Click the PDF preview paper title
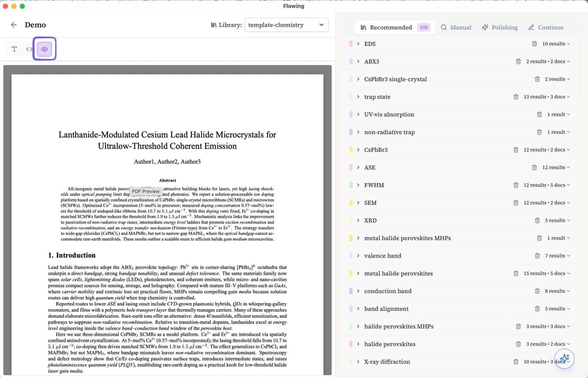588x378 pixels. coord(167,140)
